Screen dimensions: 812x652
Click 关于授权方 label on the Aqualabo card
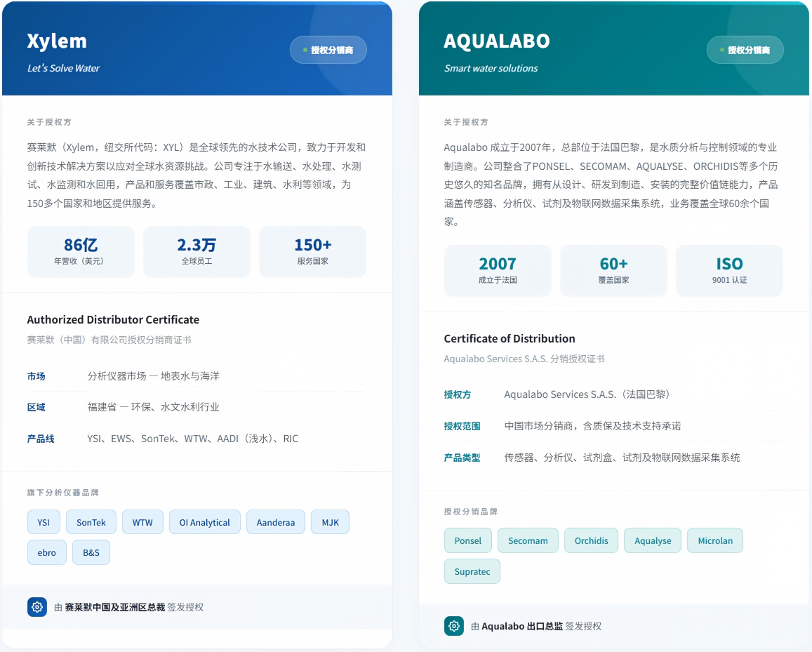[x=466, y=122]
